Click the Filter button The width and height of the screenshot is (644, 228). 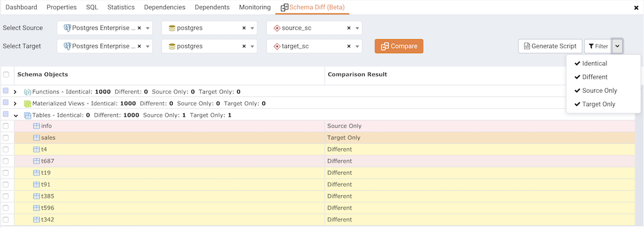click(x=598, y=46)
